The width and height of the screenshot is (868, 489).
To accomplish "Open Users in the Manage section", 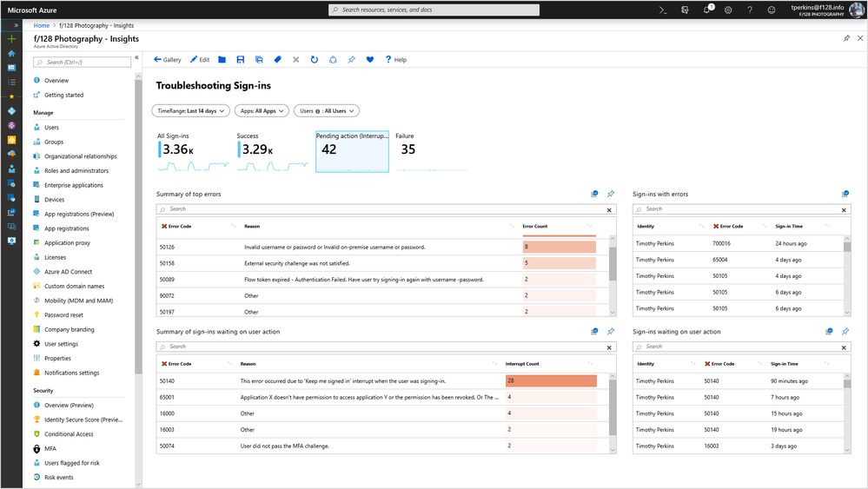I will pos(51,127).
